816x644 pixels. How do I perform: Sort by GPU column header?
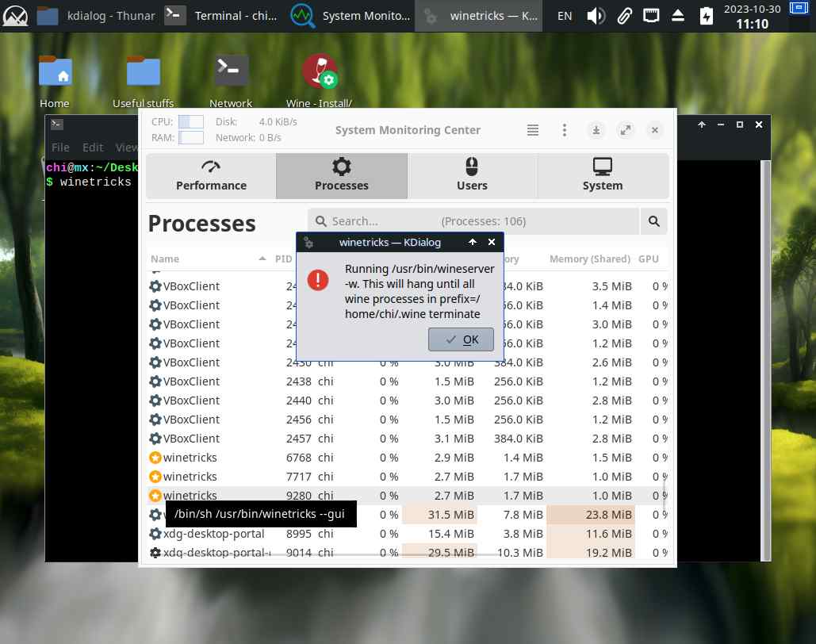[x=649, y=259]
